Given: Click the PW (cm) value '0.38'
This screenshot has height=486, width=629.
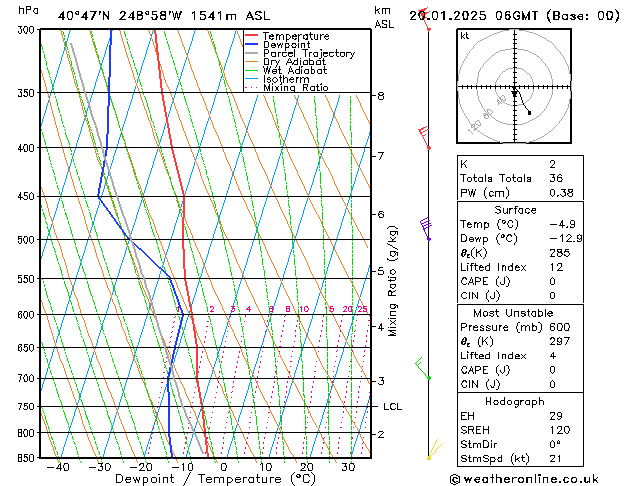Looking at the screenshot, I should [561, 193].
